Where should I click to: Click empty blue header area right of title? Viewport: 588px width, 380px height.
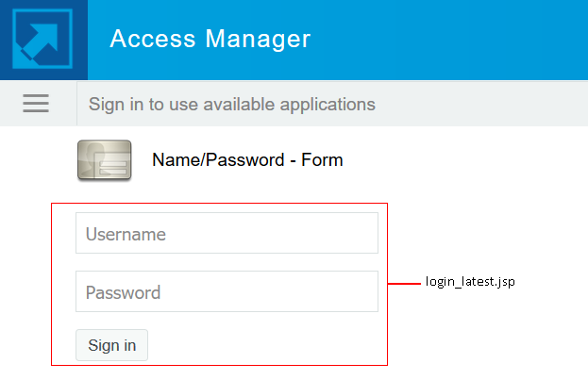click(453, 40)
